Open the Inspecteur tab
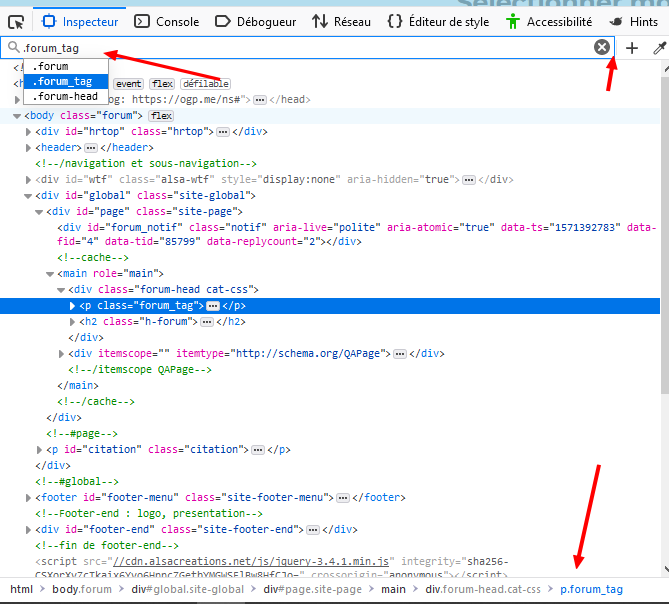This screenshot has width=669, height=604. tap(80, 21)
